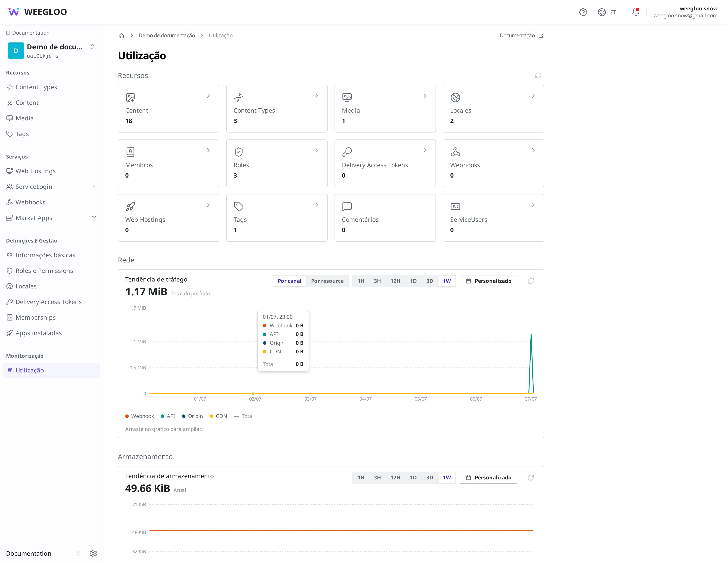The image size is (728, 563).
Task: Open the Delivery Access Tokens resource card
Action: click(x=385, y=163)
